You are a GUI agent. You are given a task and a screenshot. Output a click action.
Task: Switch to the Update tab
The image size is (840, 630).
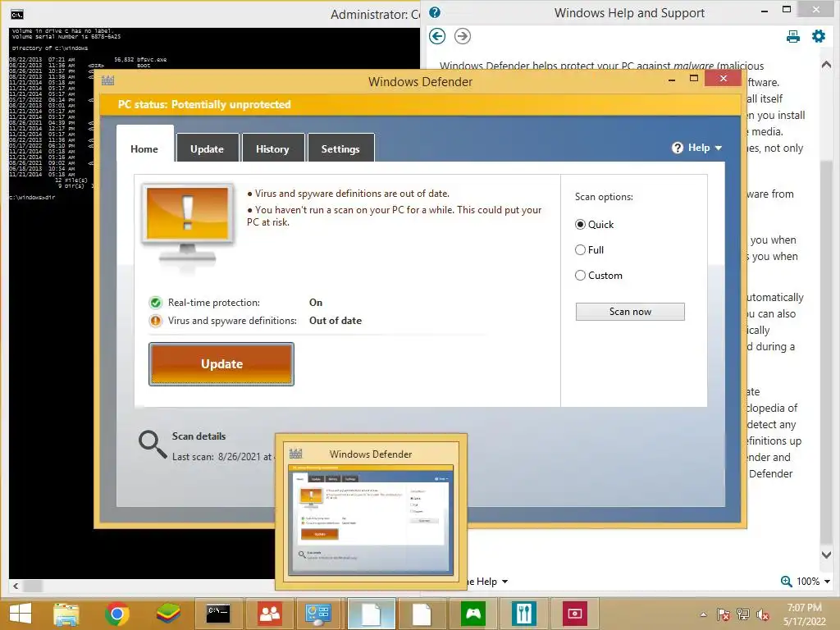[x=208, y=149]
